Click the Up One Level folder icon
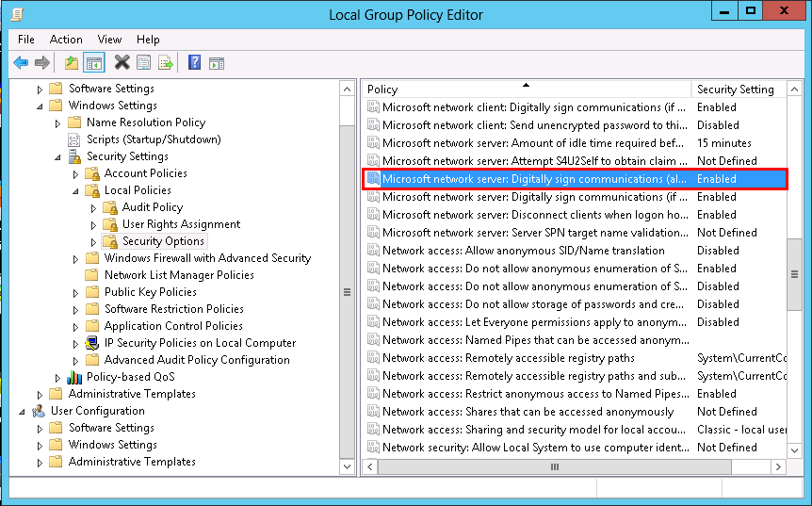Viewport: 812px width, 506px height. point(72,63)
